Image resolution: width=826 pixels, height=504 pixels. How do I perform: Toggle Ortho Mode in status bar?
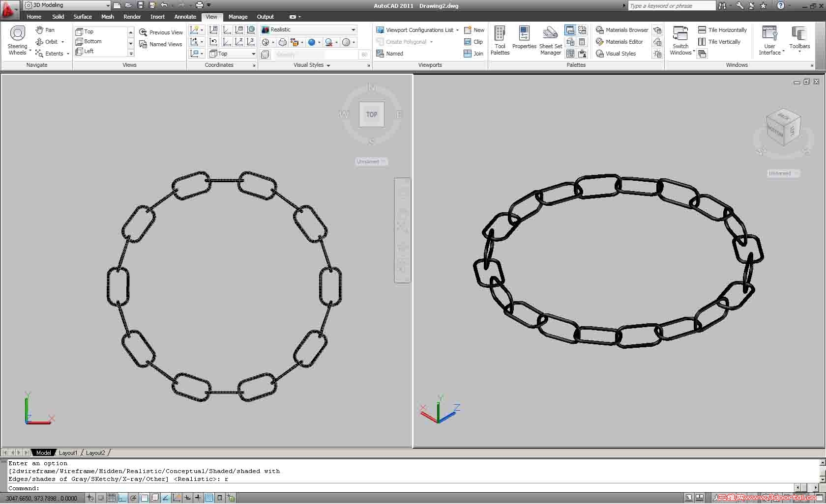[x=122, y=498]
